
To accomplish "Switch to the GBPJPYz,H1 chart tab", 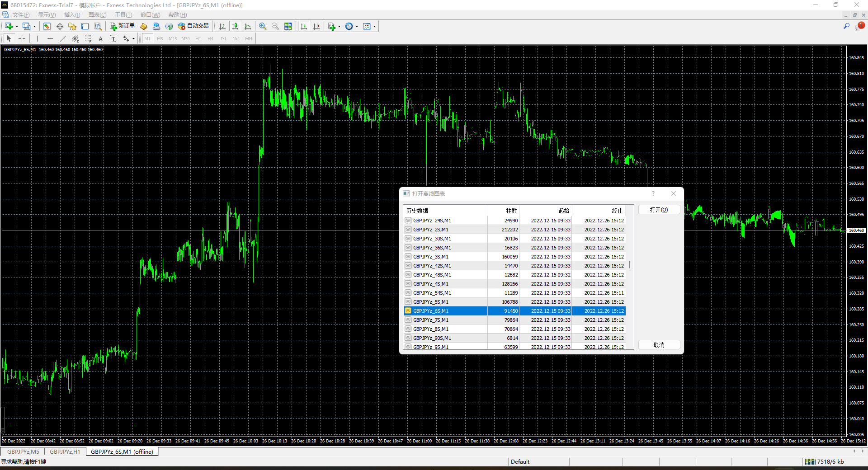I will [x=65, y=451].
